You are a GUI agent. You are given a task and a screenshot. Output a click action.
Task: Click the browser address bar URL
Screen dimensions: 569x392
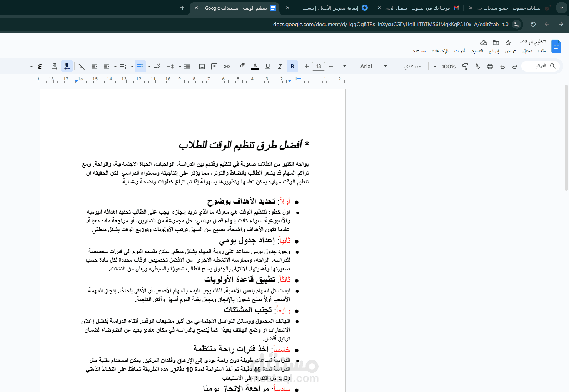pyautogui.click(x=391, y=24)
